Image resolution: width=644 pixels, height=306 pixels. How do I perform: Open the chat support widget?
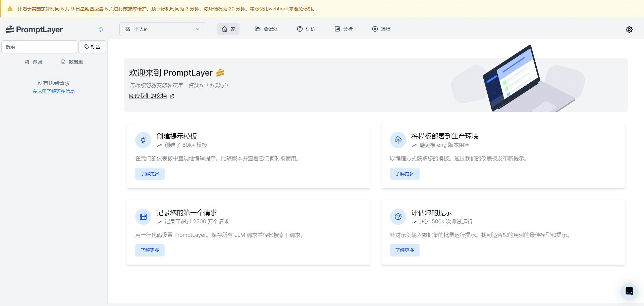[x=629, y=291]
